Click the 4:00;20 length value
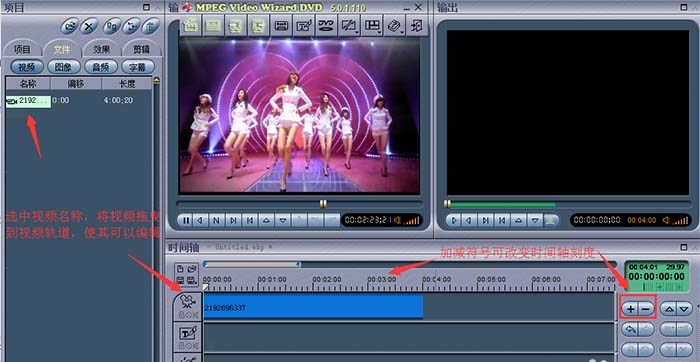 118,100
